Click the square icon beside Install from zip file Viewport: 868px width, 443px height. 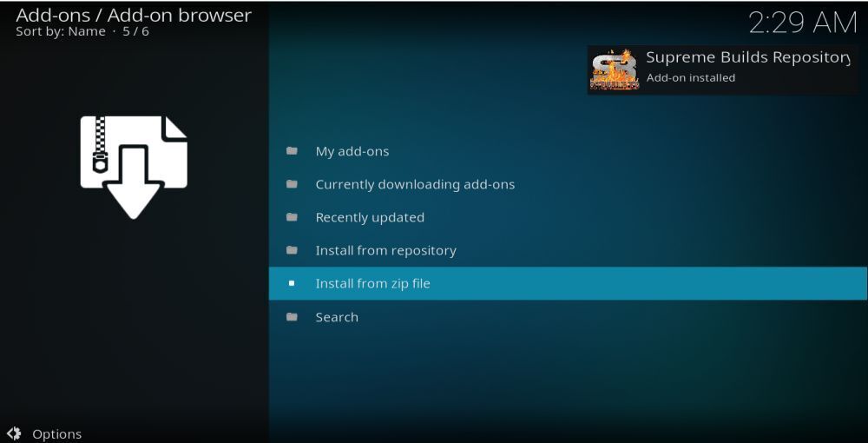(292, 283)
